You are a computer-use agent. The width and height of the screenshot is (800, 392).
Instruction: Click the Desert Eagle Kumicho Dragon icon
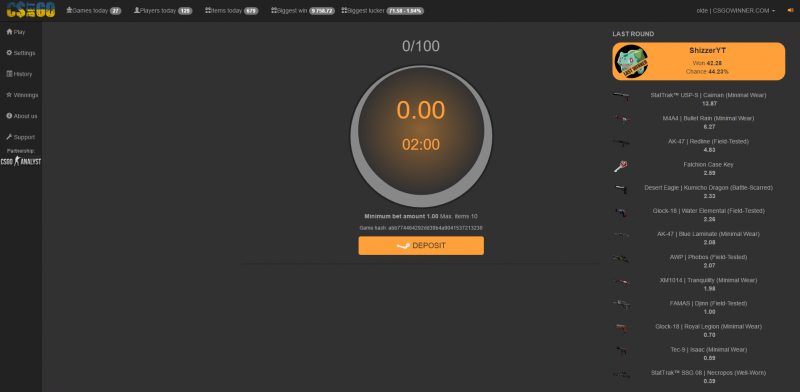(621, 188)
